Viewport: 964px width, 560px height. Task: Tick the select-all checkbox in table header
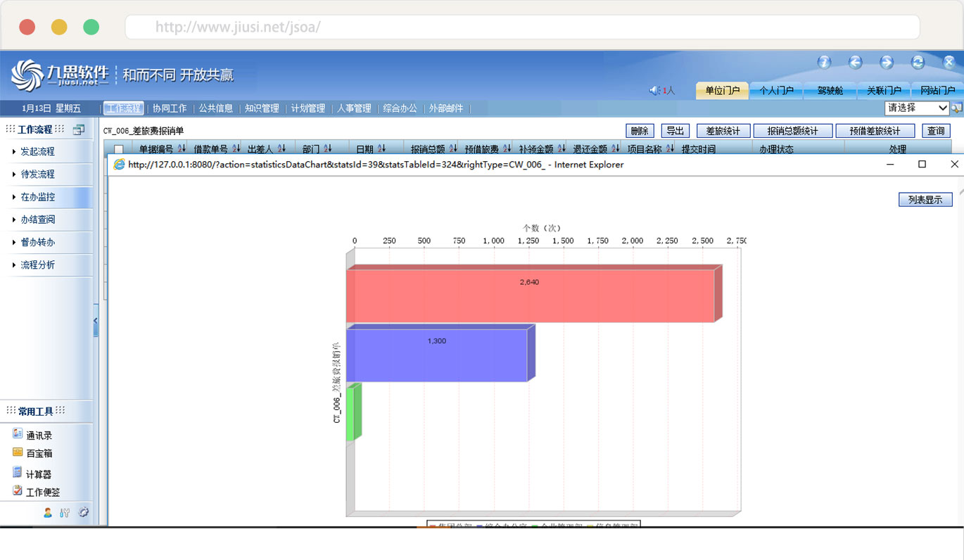pos(119,149)
